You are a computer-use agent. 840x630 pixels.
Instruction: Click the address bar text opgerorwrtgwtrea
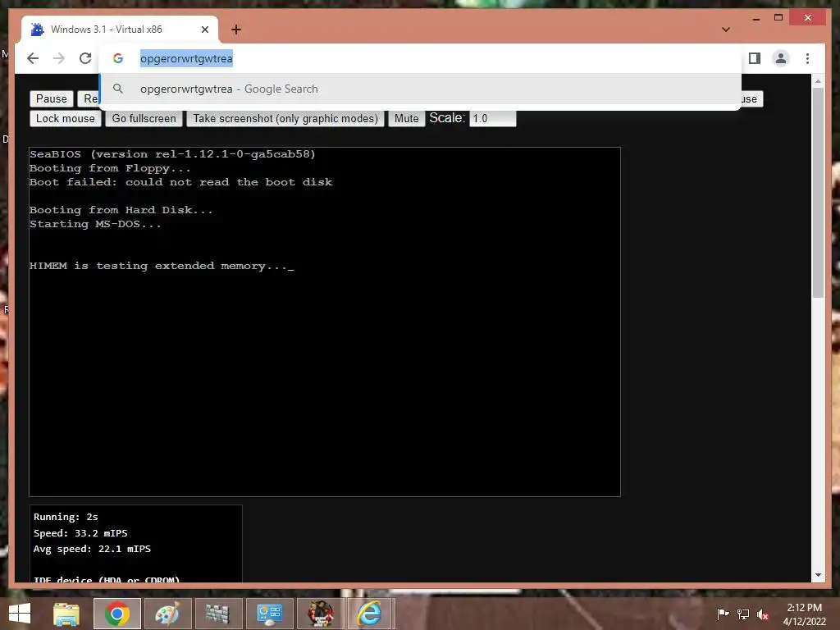click(x=186, y=58)
